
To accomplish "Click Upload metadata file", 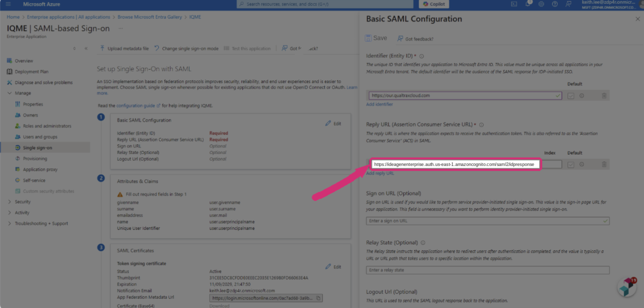I will pyautogui.click(x=124, y=48).
